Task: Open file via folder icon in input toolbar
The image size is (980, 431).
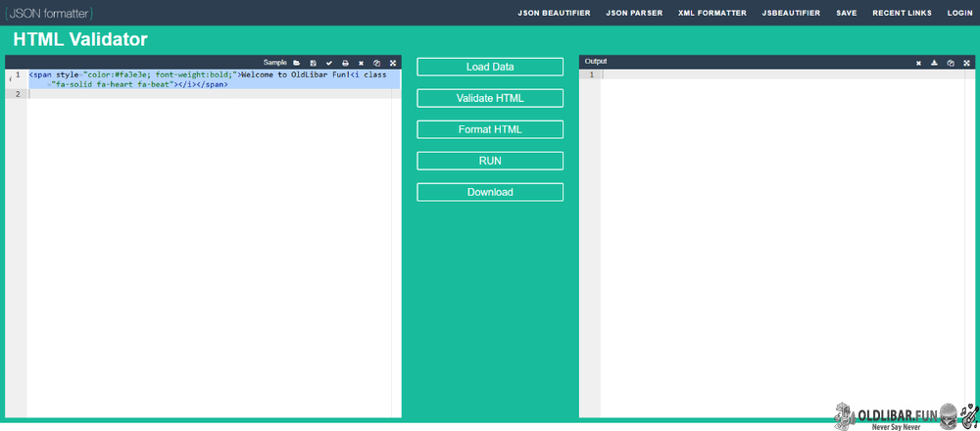Action: click(297, 63)
